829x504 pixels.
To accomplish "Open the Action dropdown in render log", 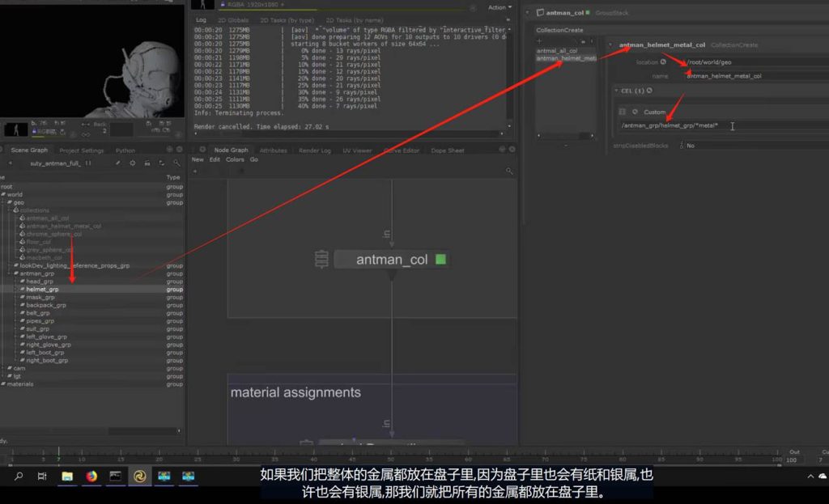I will (x=499, y=7).
